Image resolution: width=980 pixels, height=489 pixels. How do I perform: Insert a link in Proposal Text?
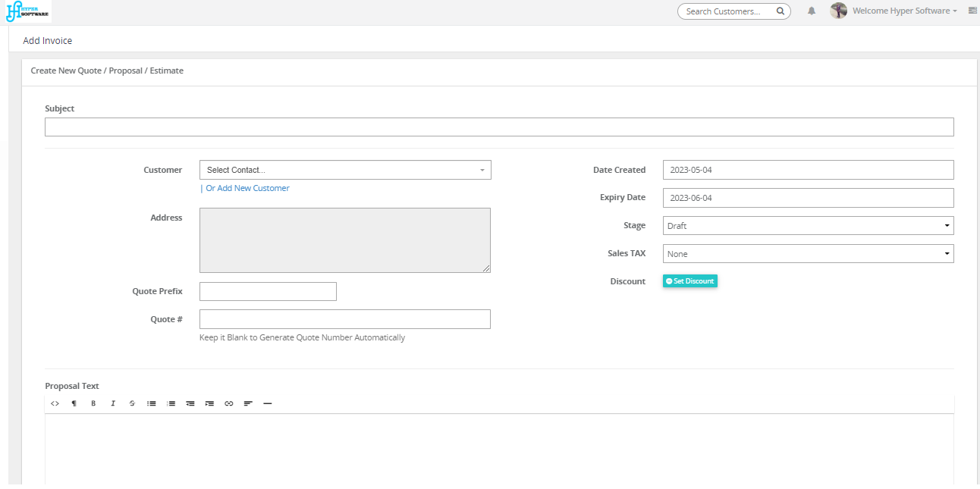tap(229, 403)
